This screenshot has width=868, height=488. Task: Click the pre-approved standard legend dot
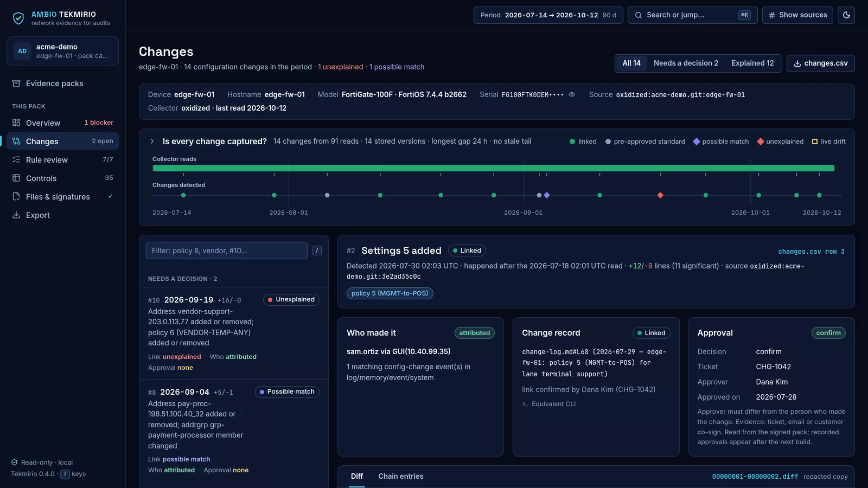[x=608, y=142]
